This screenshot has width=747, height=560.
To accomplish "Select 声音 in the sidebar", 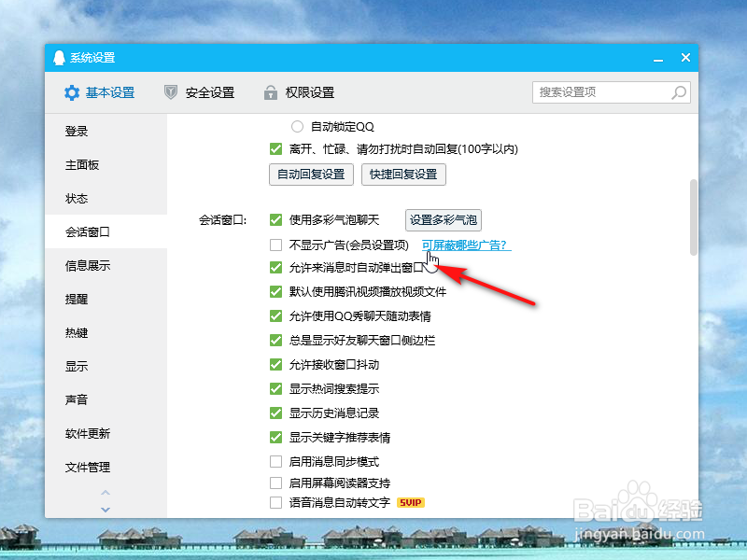I will [x=106, y=399].
